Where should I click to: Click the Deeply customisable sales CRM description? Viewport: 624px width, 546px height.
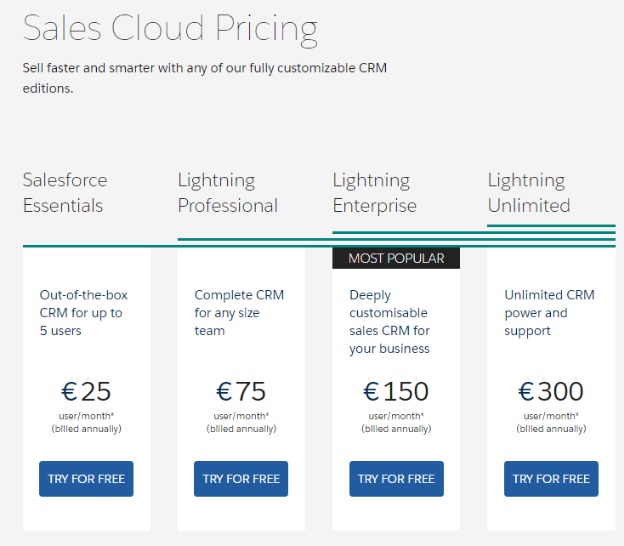click(390, 322)
